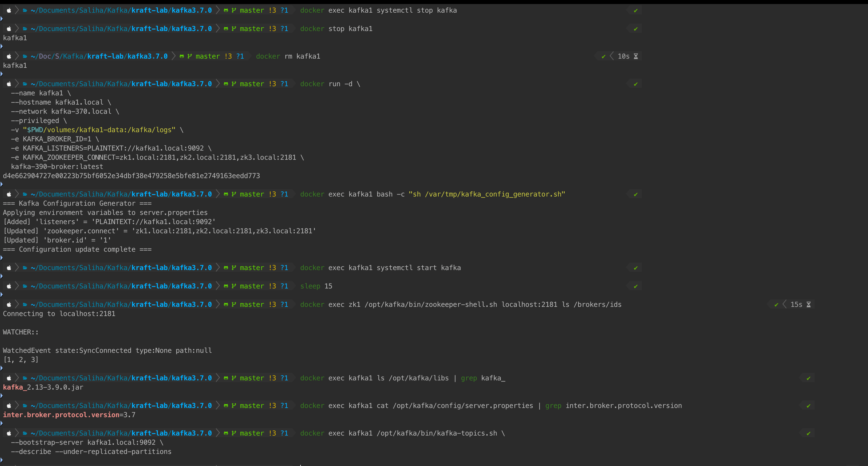
Task: Toggle the checkmark on the sleep 15 command
Action: [x=635, y=286]
